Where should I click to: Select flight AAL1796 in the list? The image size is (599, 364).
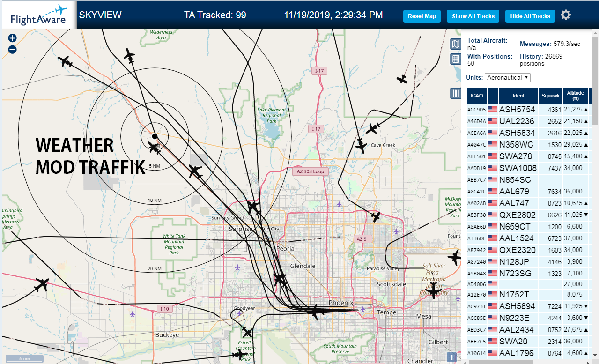[x=517, y=353]
